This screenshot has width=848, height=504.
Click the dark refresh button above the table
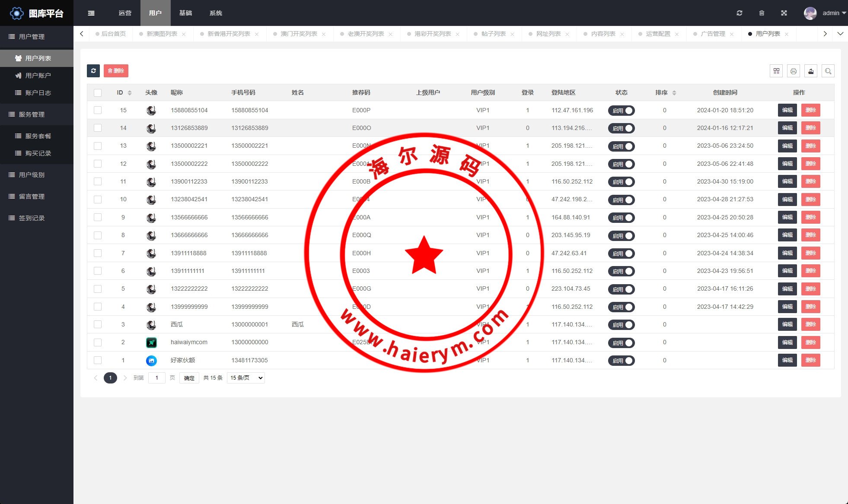tap(93, 71)
